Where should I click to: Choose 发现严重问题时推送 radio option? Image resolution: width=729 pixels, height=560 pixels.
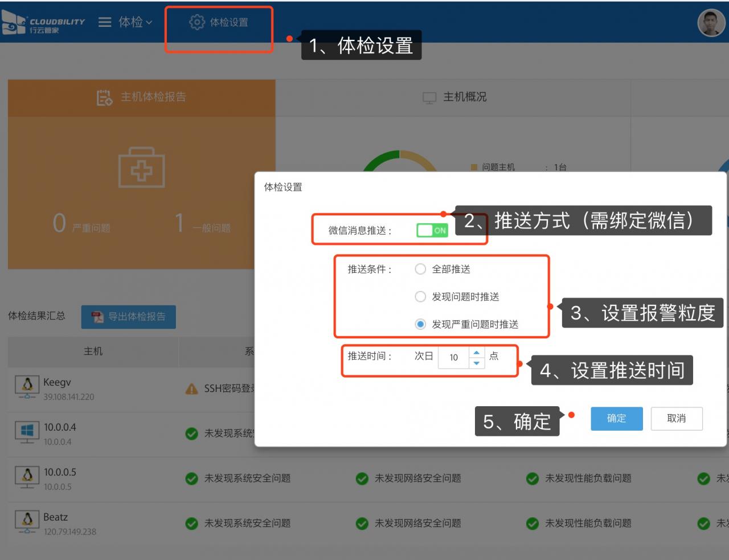pos(420,324)
